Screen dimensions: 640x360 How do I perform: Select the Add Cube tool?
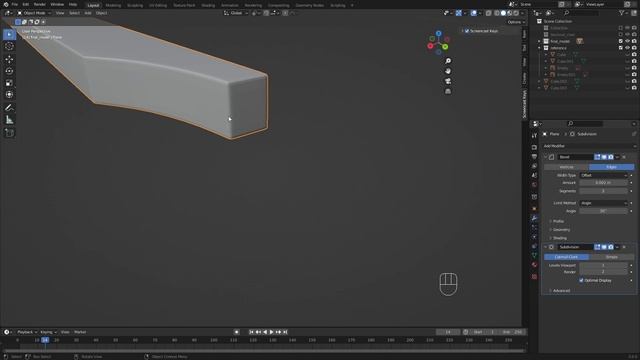[9, 133]
